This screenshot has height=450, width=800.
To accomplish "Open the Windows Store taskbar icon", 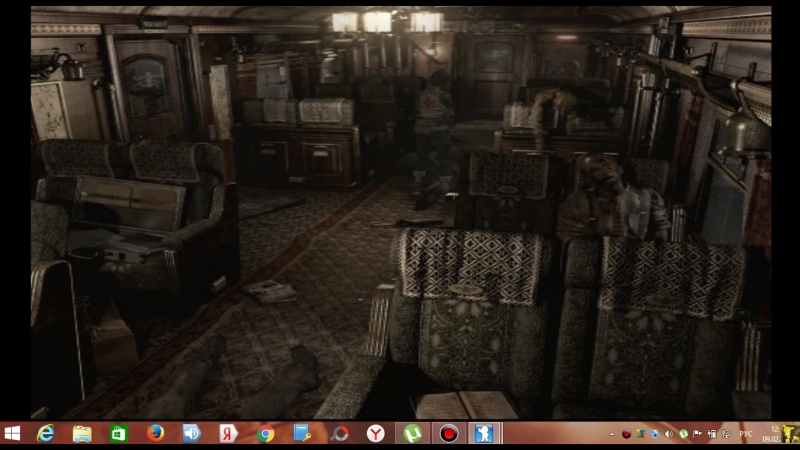I will click(x=118, y=434).
